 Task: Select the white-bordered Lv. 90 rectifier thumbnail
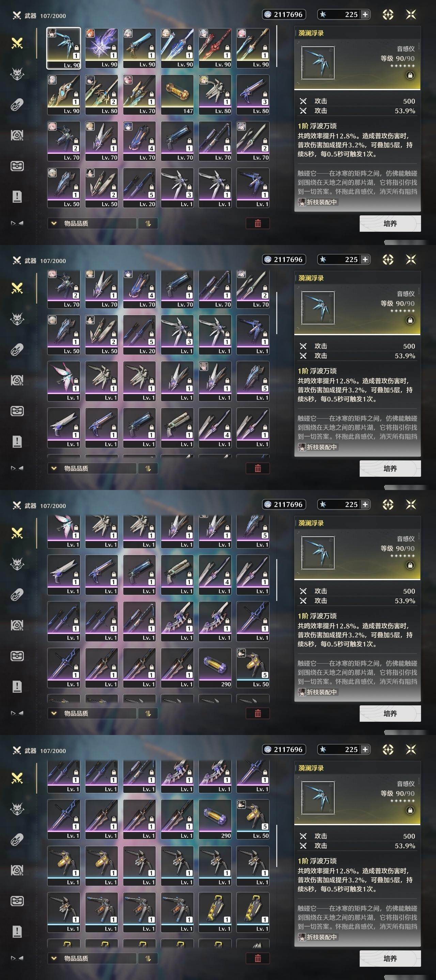64,48
